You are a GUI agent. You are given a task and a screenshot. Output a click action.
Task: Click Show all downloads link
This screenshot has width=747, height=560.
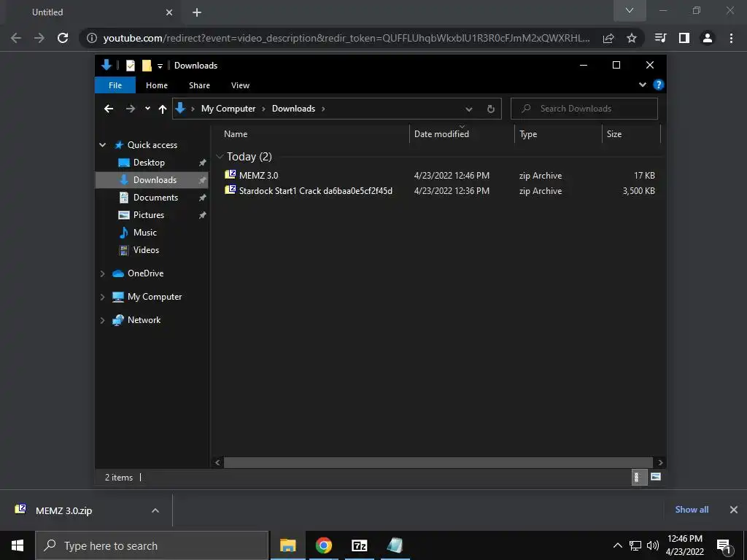pyautogui.click(x=692, y=510)
